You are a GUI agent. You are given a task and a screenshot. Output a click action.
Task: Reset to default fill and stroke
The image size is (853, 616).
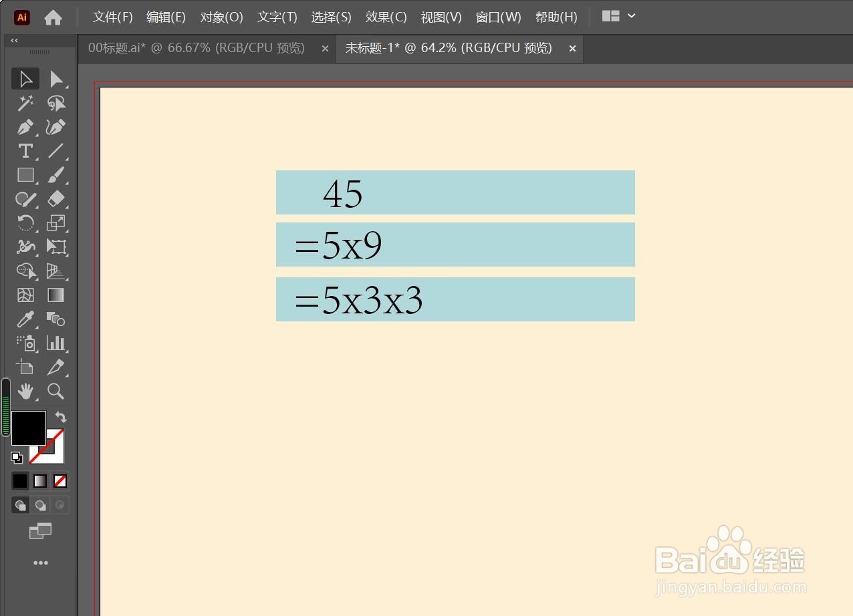pyautogui.click(x=17, y=458)
